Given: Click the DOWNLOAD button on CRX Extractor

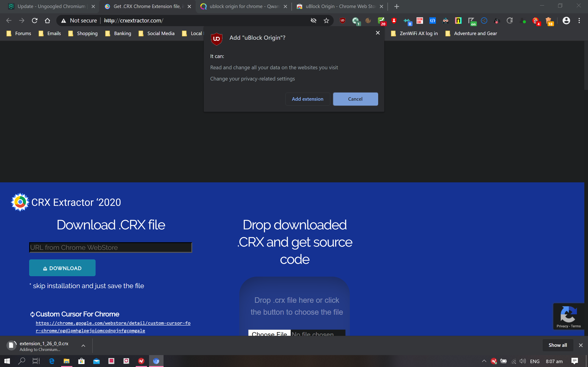Looking at the screenshot, I should point(62,268).
